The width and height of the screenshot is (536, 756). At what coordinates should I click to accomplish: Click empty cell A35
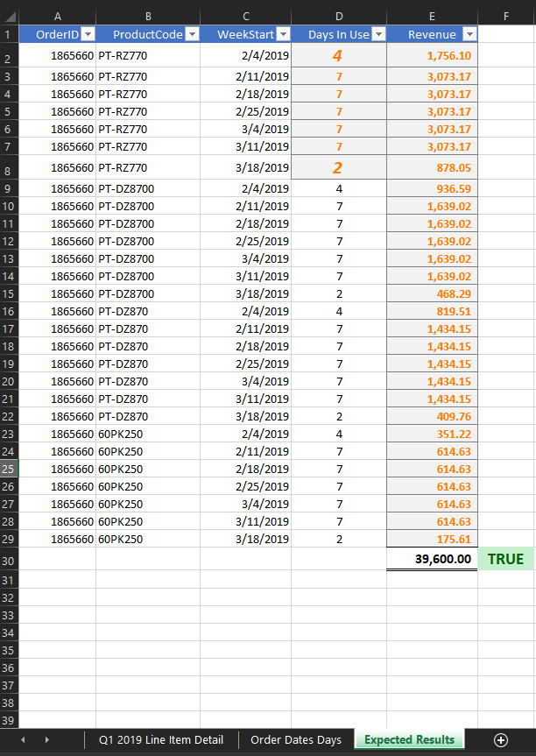(57, 650)
